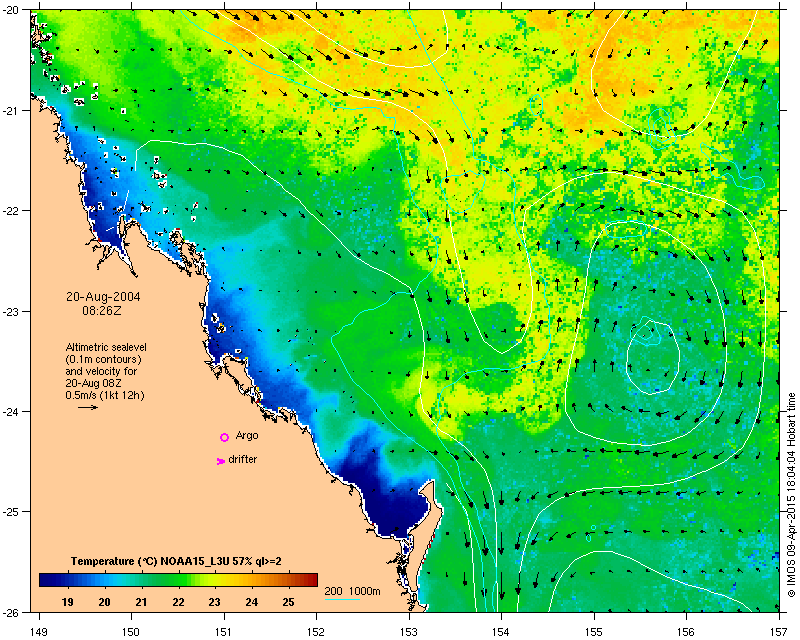This screenshot has height=640, width=800.
Task: Click the -22 latitude axis label
Action: point(10,211)
